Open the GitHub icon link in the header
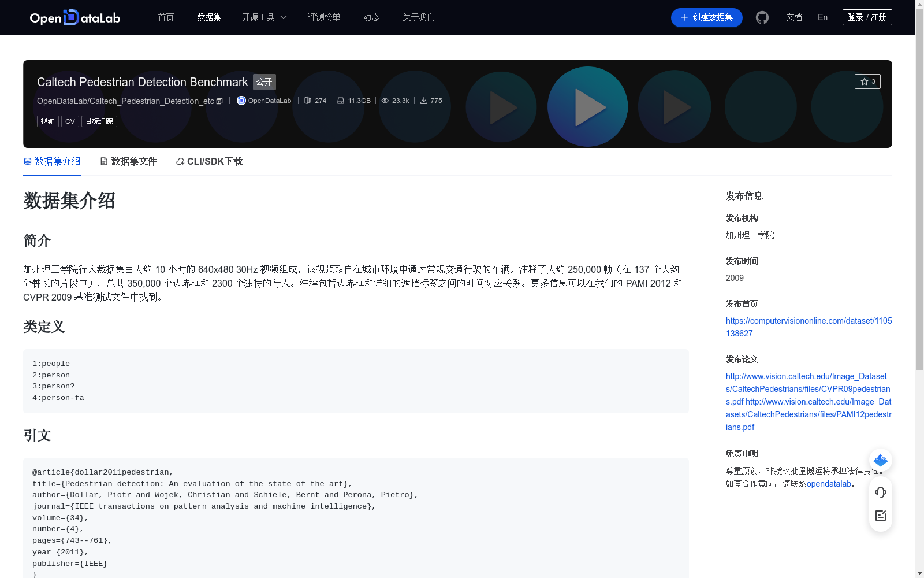The image size is (924, 578). point(762,17)
